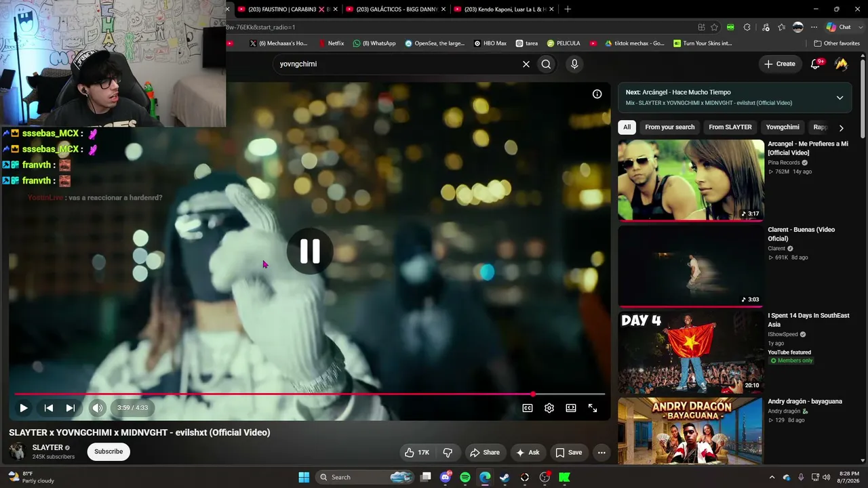Viewport: 868px width, 488px height.
Task: Open I Spent 14 Days In SouthEast Asia title
Action: (808, 320)
